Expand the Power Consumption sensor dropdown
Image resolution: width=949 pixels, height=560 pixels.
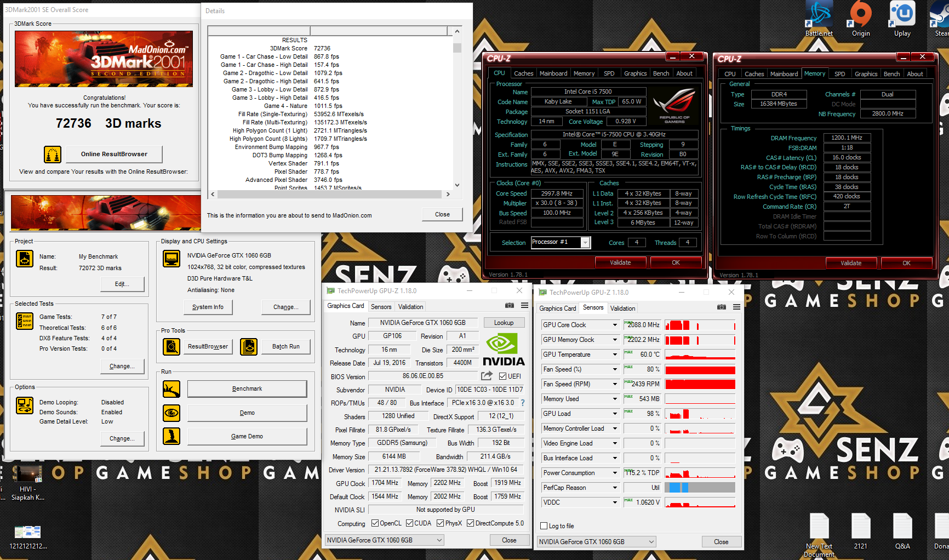pyautogui.click(x=615, y=473)
